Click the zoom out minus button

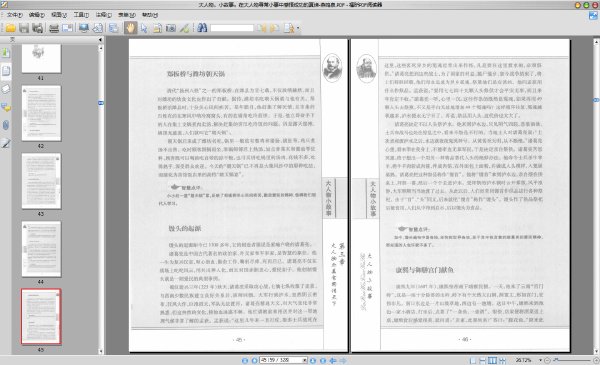point(547,360)
